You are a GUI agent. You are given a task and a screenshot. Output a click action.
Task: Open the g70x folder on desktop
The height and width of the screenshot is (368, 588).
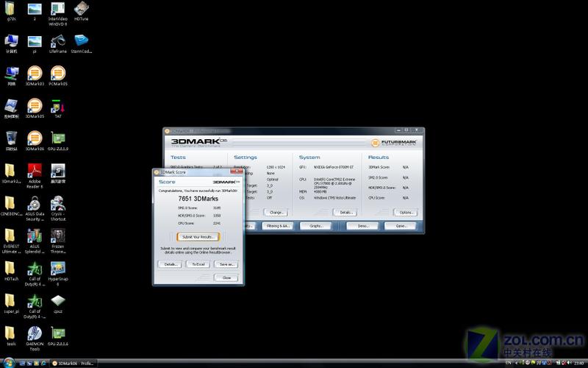click(x=11, y=11)
